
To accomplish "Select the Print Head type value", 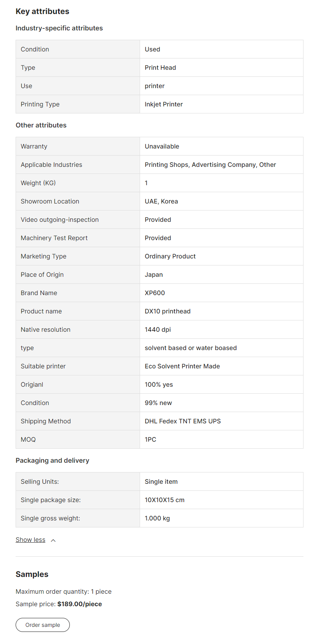I will coord(160,68).
